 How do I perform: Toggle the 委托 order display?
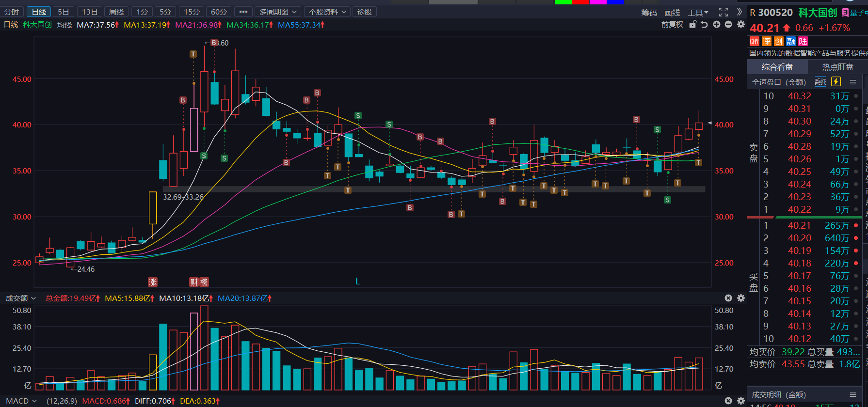[820, 82]
